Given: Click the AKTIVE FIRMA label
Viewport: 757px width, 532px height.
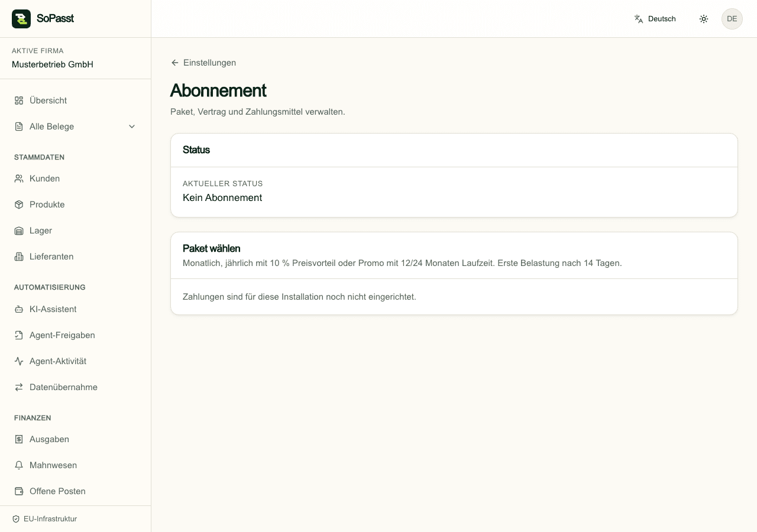Looking at the screenshot, I should point(38,51).
